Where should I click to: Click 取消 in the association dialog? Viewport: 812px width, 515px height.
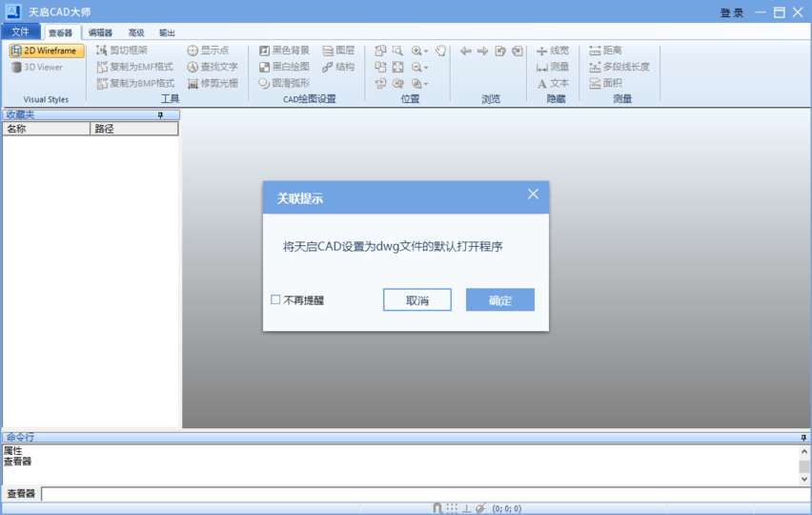point(417,300)
